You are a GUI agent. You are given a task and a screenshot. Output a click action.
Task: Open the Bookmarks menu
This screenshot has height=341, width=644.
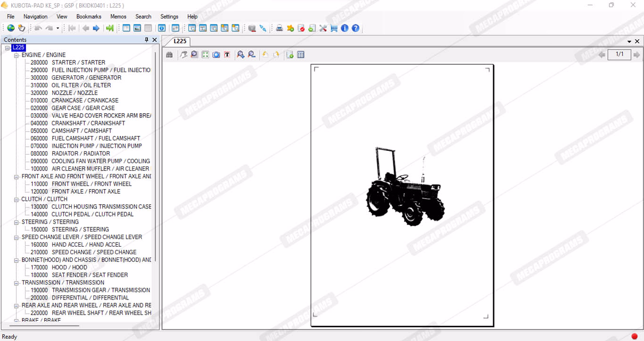click(x=89, y=17)
